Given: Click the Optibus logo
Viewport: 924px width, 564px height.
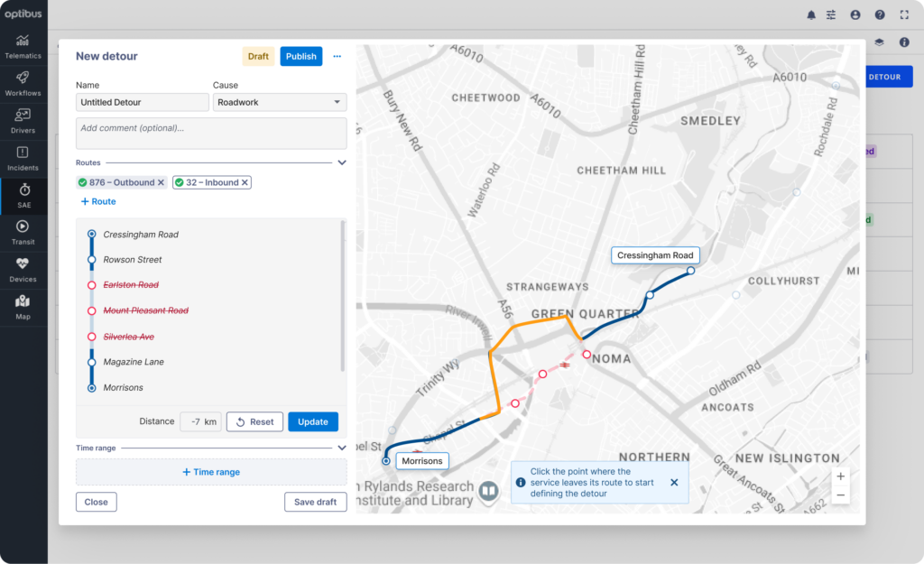Looking at the screenshot, I should point(23,14).
